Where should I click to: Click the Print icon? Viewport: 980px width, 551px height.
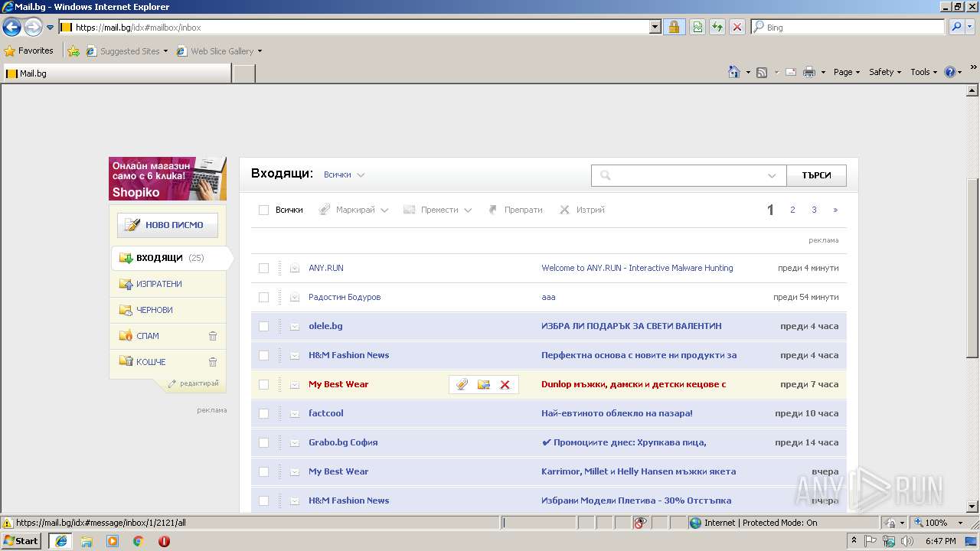(809, 72)
